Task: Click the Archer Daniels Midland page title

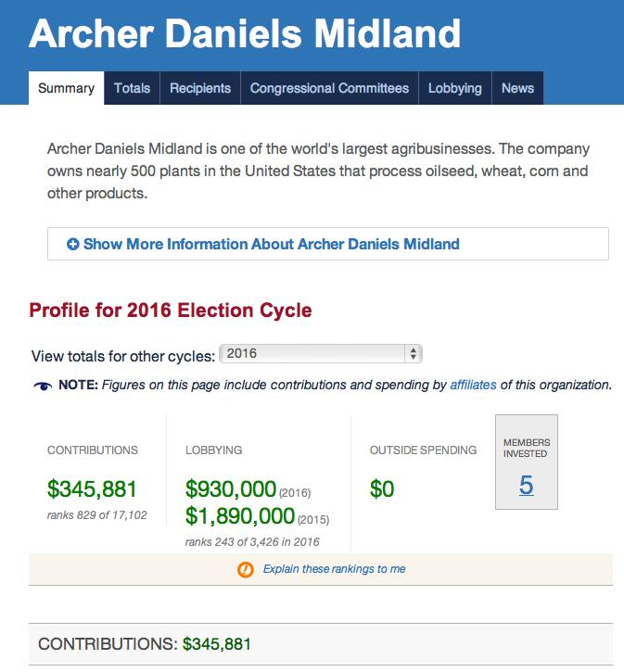Action: pyautogui.click(x=245, y=33)
